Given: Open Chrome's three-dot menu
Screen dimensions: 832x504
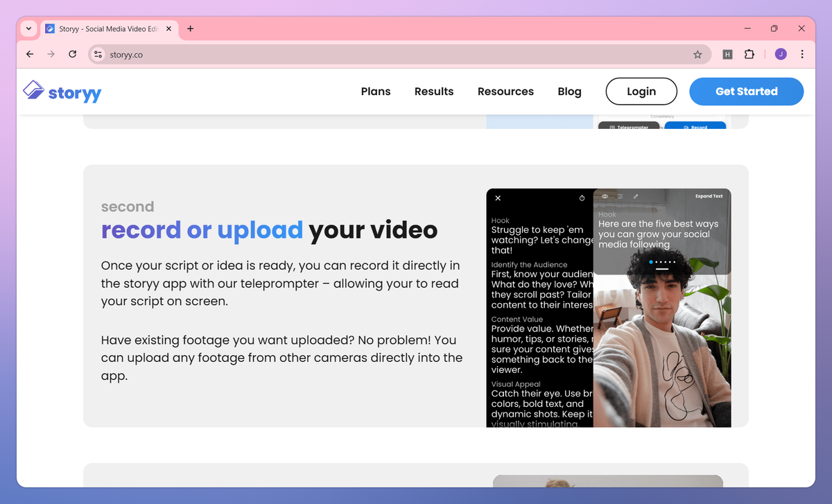Looking at the screenshot, I should 802,54.
